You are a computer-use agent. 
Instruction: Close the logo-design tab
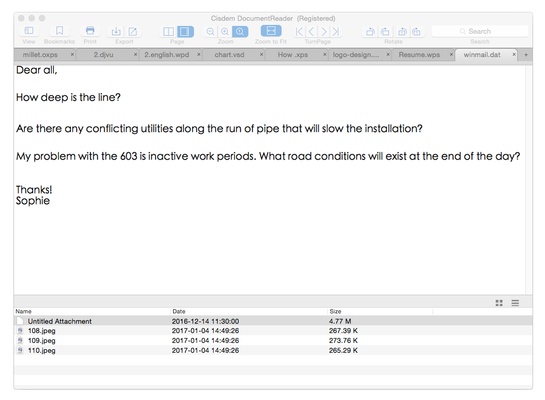coord(388,55)
